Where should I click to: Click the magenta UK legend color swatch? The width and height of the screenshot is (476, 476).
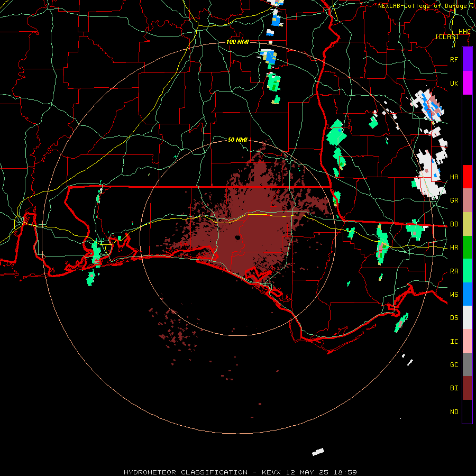click(467, 83)
